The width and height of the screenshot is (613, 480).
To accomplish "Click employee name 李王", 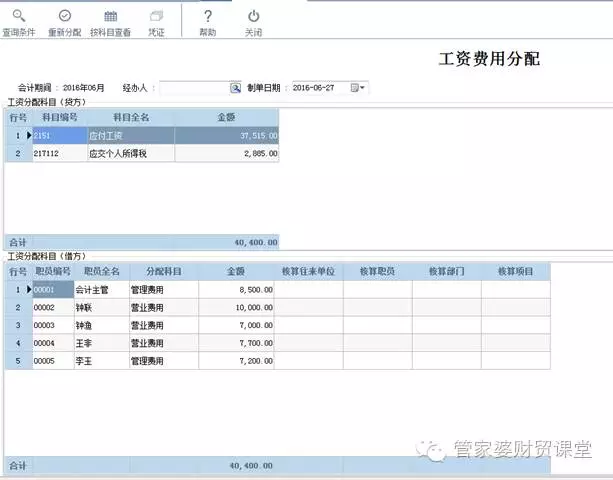I will coord(102,361).
